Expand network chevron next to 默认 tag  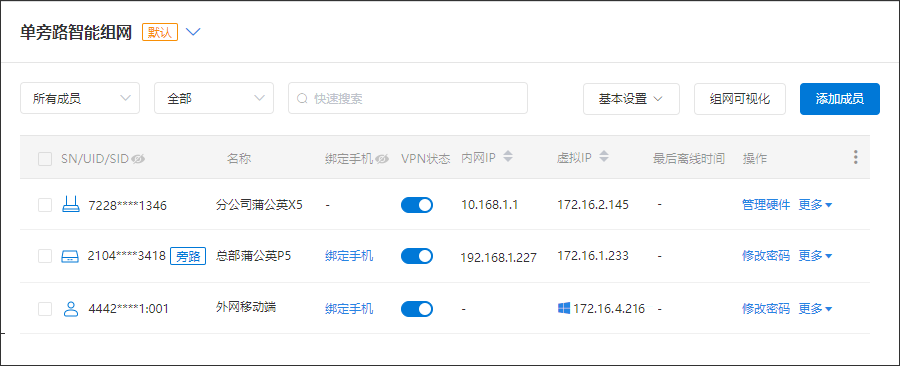[x=193, y=32]
